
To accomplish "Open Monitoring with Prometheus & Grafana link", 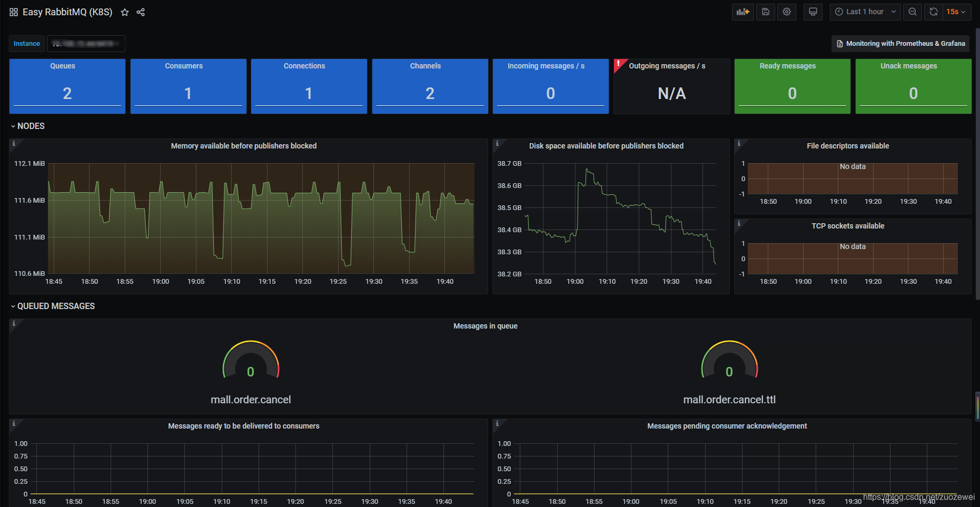I will click(900, 44).
